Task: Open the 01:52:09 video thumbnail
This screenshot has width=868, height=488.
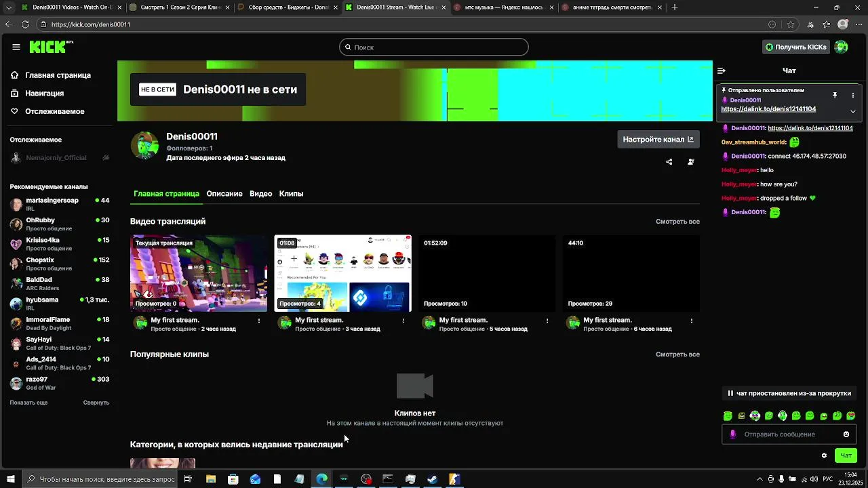Action: coord(487,273)
